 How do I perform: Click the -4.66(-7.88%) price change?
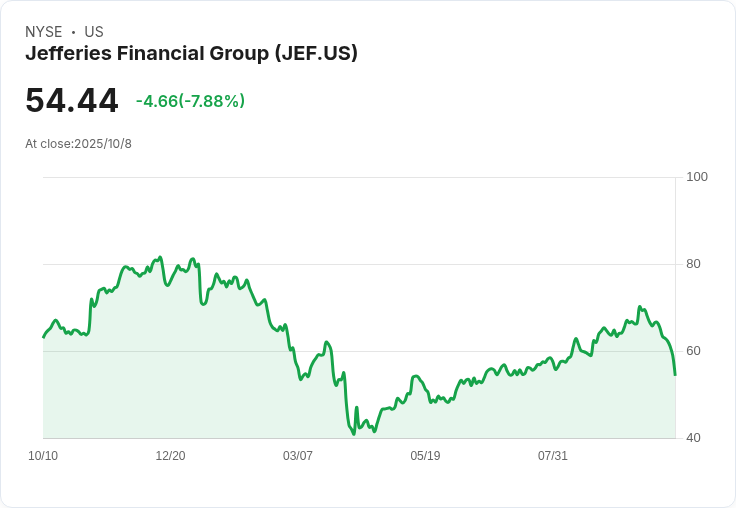190,101
